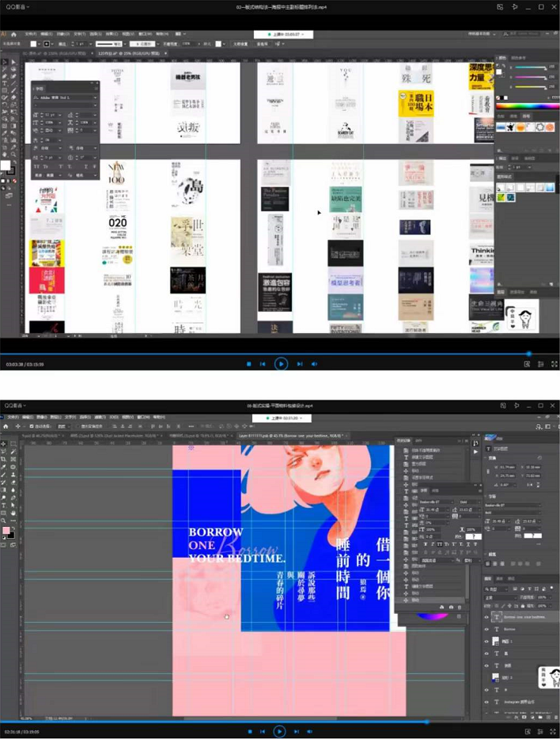Open Photoshop home screen icon
560x739 pixels.
coord(6,426)
